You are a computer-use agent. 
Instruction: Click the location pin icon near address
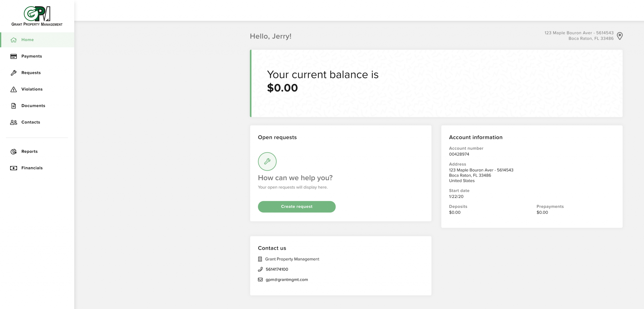(620, 36)
